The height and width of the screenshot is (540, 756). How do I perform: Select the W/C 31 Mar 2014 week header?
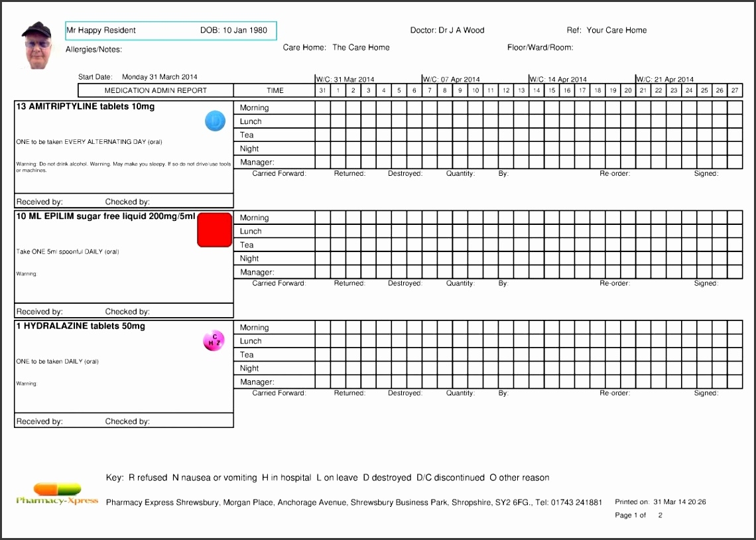point(345,80)
